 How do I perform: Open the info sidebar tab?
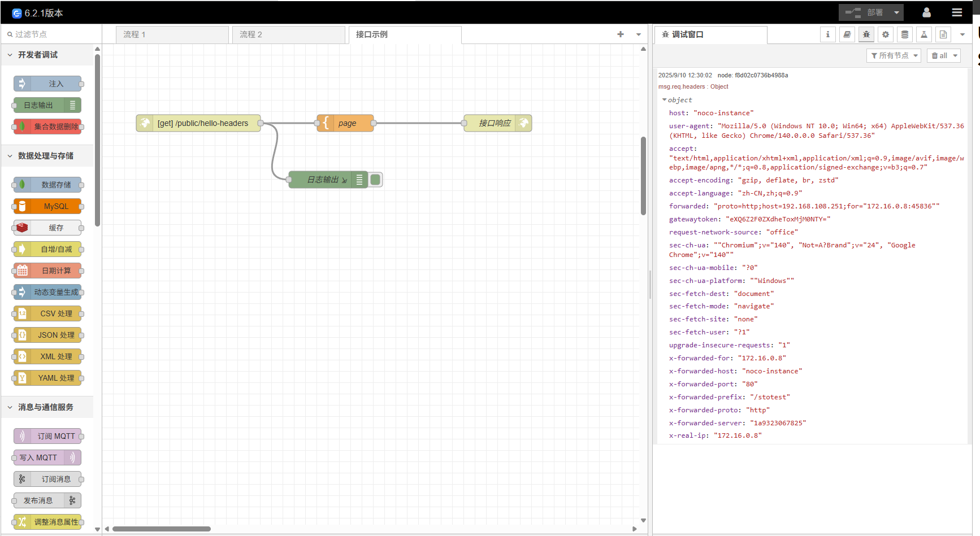tap(828, 34)
